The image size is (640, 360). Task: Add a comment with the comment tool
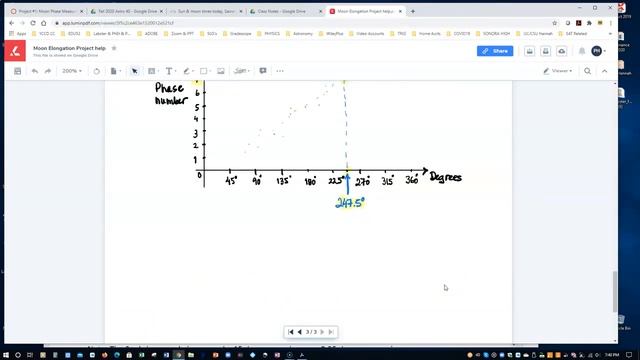point(263,71)
